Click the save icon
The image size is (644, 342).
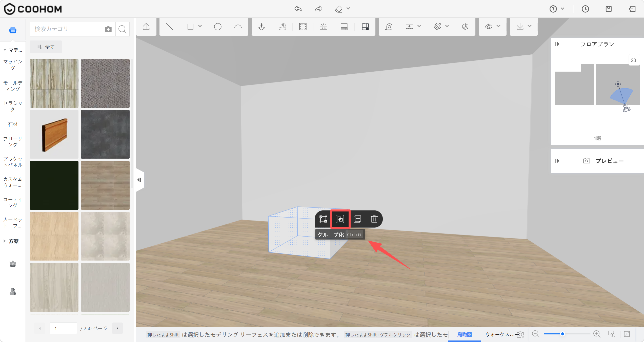(x=609, y=9)
